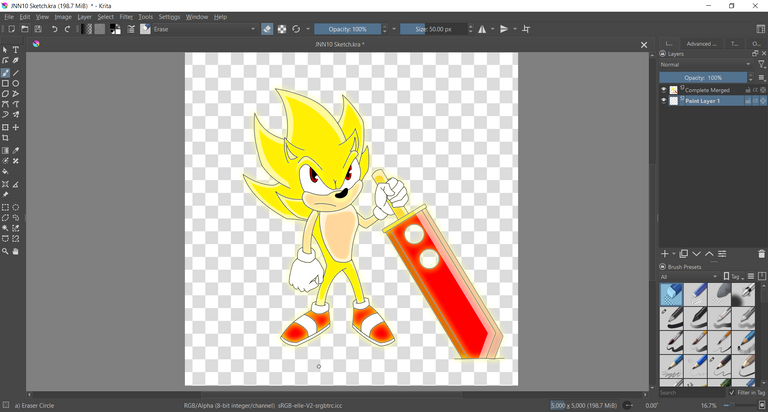Image resolution: width=768 pixels, height=412 pixels.
Task: Select the Move tool
Action: coord(16,127)
